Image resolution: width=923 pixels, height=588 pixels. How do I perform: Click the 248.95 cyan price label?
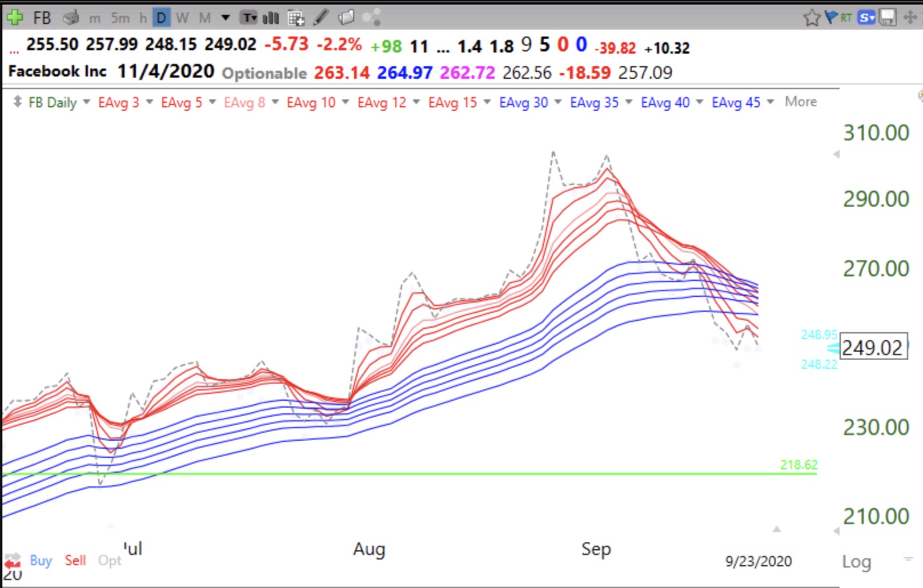818,335
